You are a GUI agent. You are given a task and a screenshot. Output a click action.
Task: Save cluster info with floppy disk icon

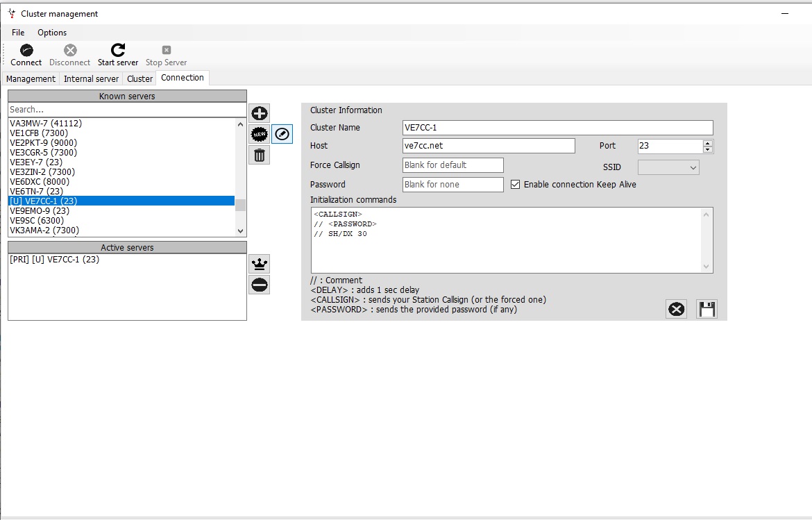707,309
